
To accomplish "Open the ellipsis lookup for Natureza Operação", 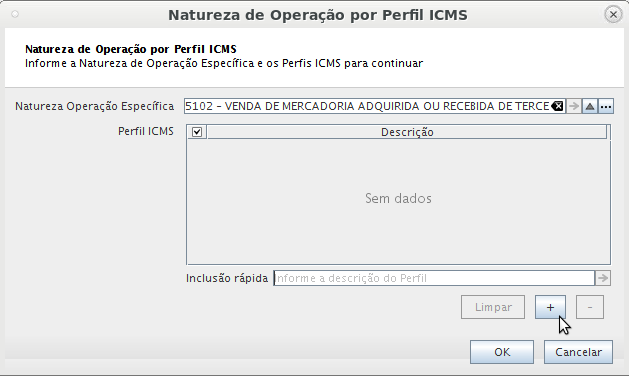I will coord(606,106).
